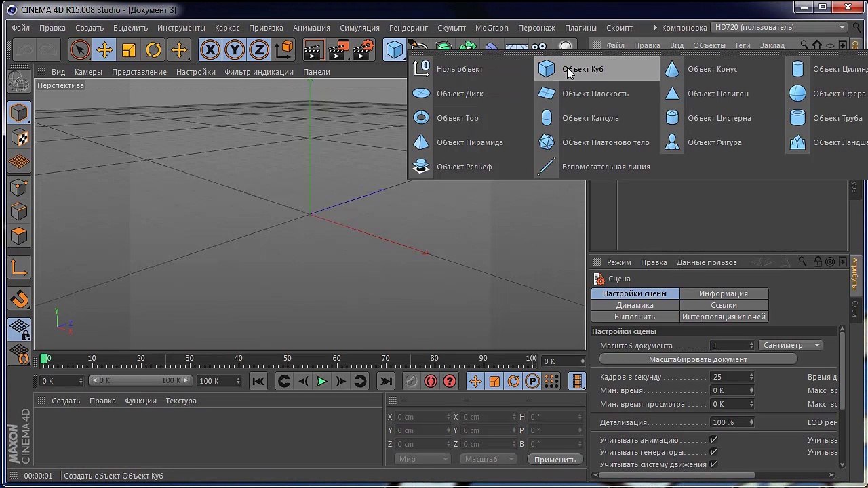Add Объект Сфера primitive

click(827, 94)
